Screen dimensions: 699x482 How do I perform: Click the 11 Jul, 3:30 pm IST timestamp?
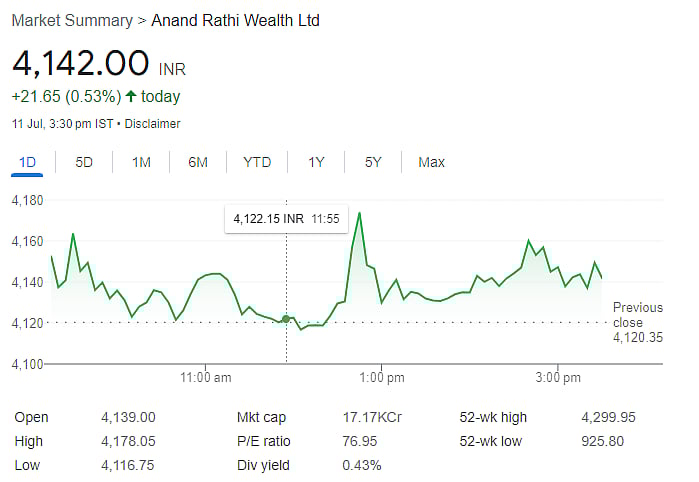click(x=63, y=124)
